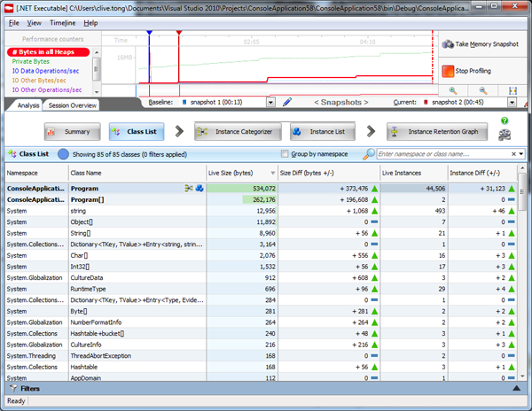The height and width of the screenshot is (411, 532).
Task: Click the fit timeline to window icon
Action: (513, 91)
